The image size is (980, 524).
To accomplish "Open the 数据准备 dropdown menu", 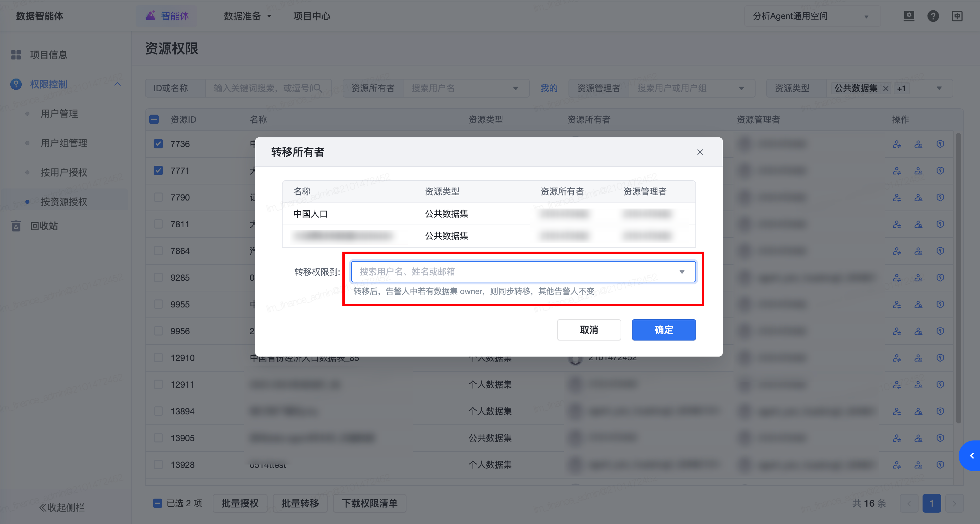I will [x=248, y=16].
